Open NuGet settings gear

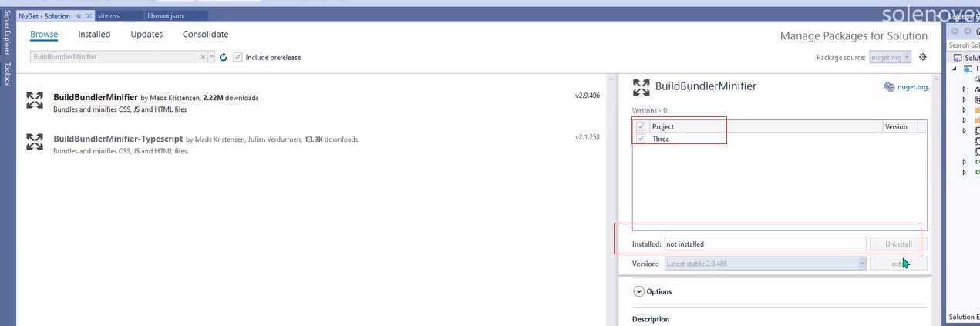point(923,57)
